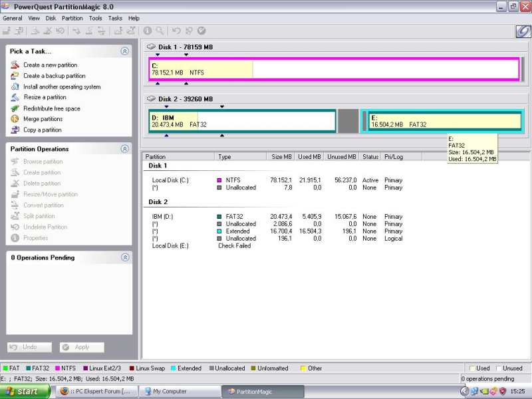Click the Copy a partition icon

pyautogui.click(x=15, y=130)
